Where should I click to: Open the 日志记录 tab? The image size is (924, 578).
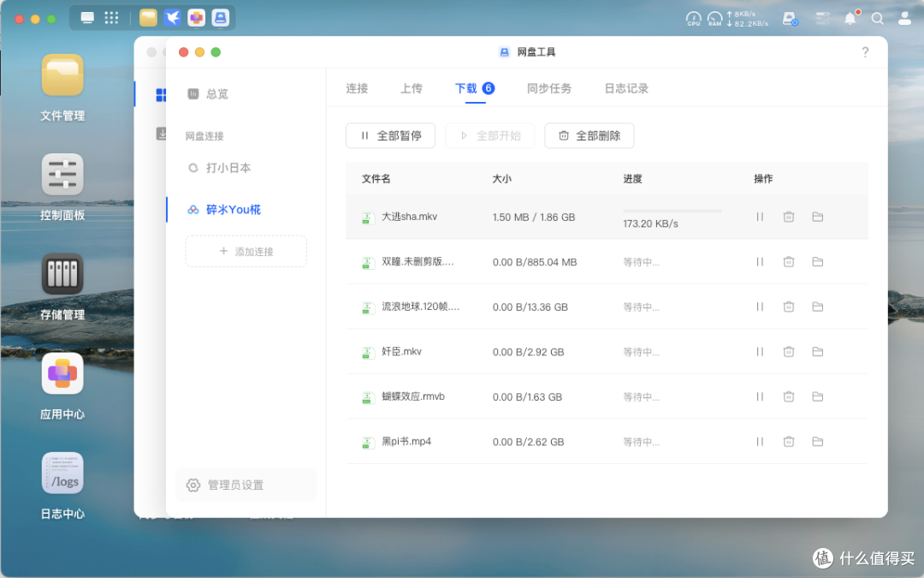click(x=626, y=88)
